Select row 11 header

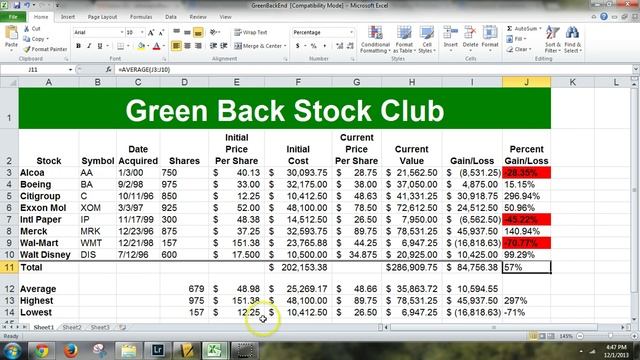[x=9, y=267]
